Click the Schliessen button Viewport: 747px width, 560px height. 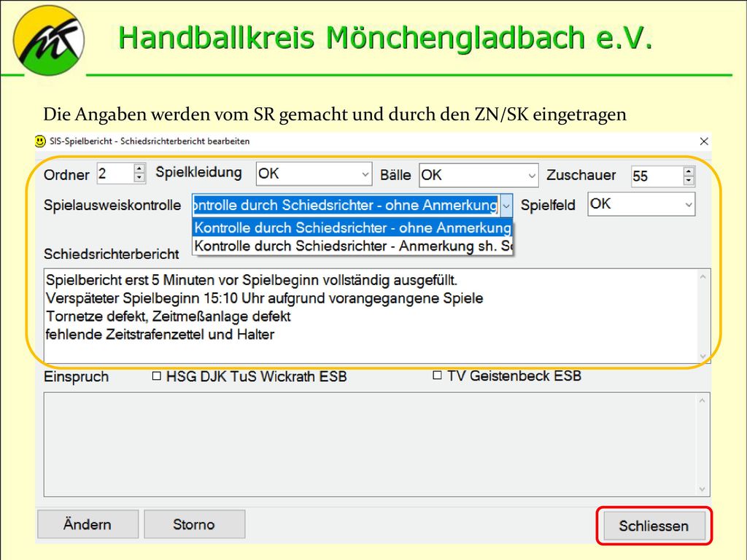click(x=654, y=526)
